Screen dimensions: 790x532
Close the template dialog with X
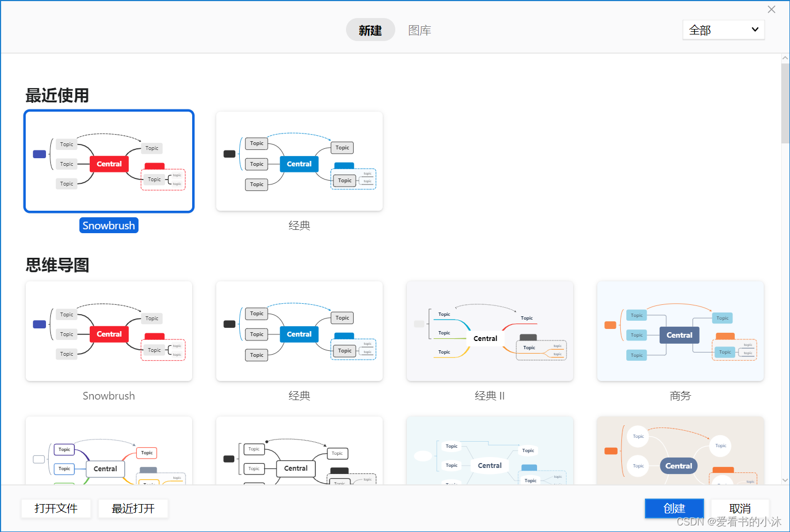pyautogui.click(x=771, y=9)
